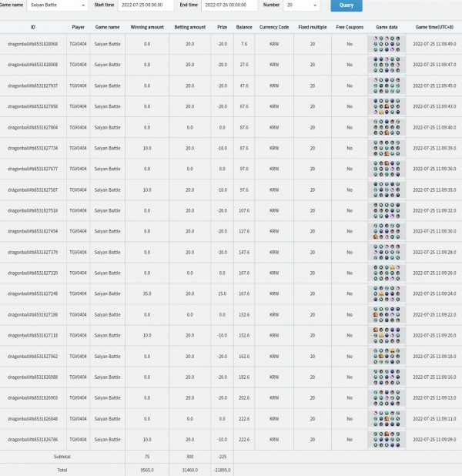Click the Betting amount column header
The height and width of the screenshot is (476, 462).
pyautogui.click(x=189, y=26)
